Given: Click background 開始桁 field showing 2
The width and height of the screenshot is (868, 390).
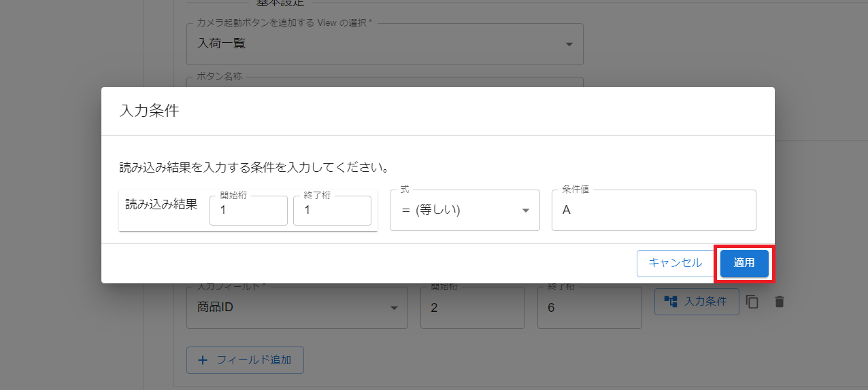Looking at the screenshot, I should click(x=473, y=307).
